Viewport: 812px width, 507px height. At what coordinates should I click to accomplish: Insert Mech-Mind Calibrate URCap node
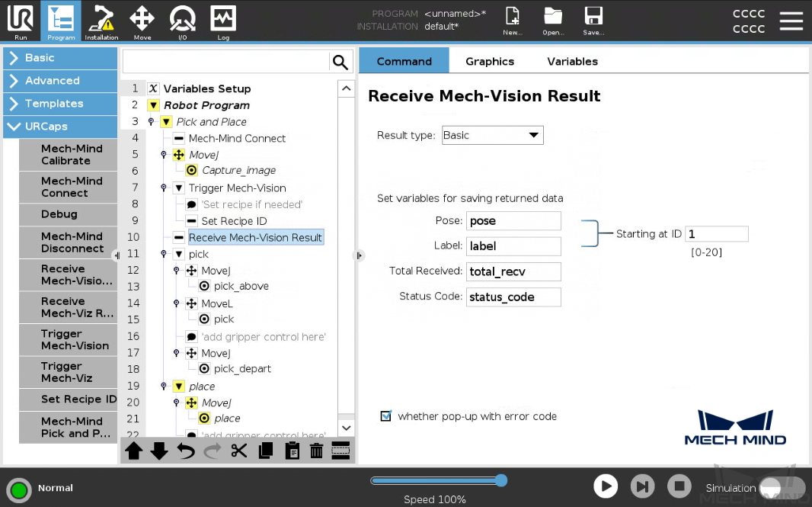coord(69,155)
